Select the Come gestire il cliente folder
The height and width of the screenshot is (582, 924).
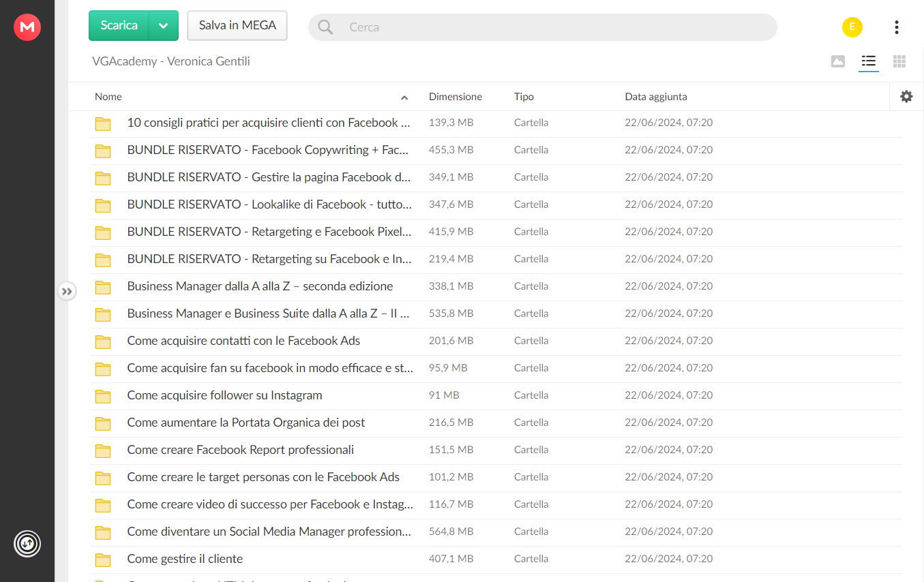point(496,559)
